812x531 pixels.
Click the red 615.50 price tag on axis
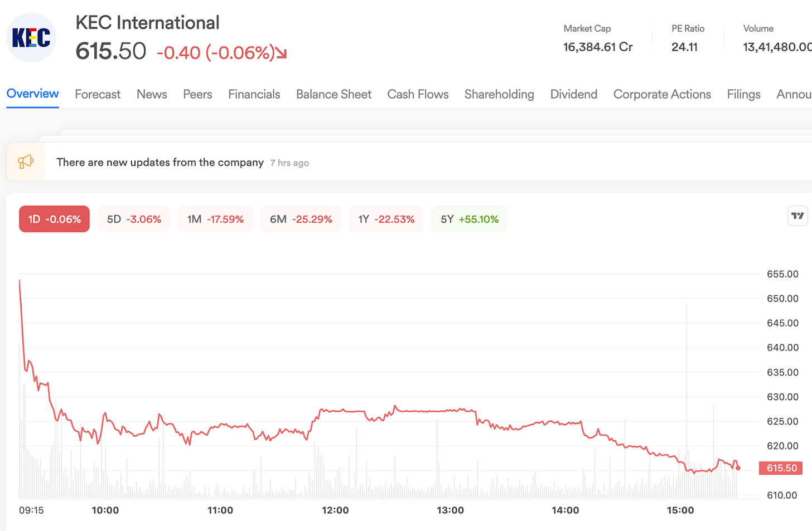[781, 468]
